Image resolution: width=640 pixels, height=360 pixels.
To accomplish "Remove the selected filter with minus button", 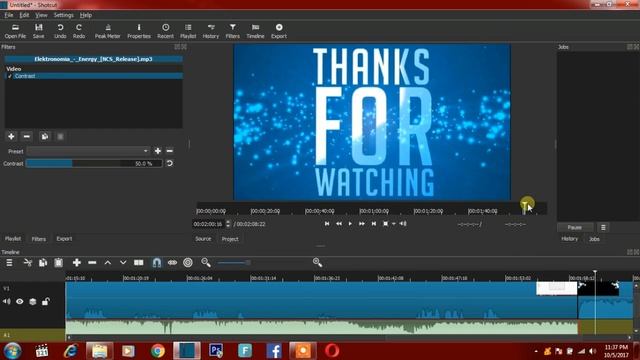I will 27,136.
